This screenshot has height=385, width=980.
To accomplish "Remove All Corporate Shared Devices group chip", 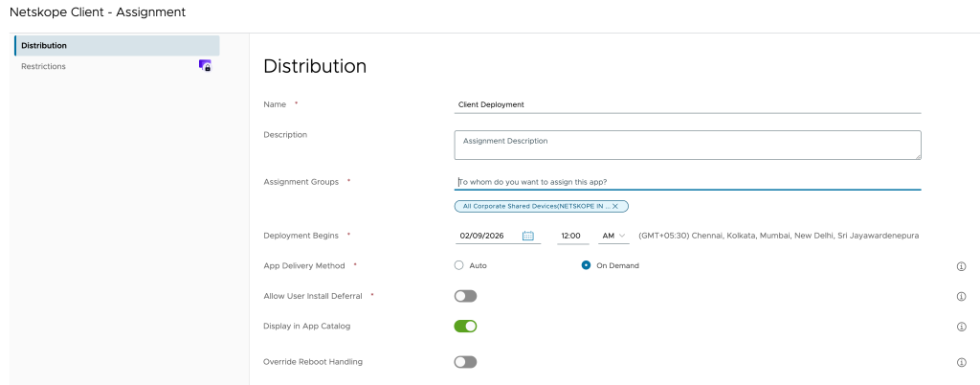I will (615, 206).
